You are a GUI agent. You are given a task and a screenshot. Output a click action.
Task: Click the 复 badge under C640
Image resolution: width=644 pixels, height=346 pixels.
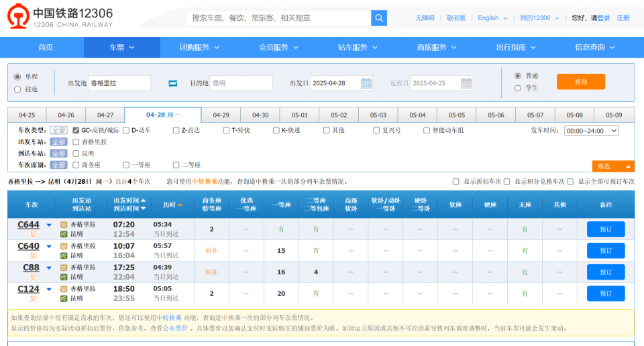[x=33, y=255]
